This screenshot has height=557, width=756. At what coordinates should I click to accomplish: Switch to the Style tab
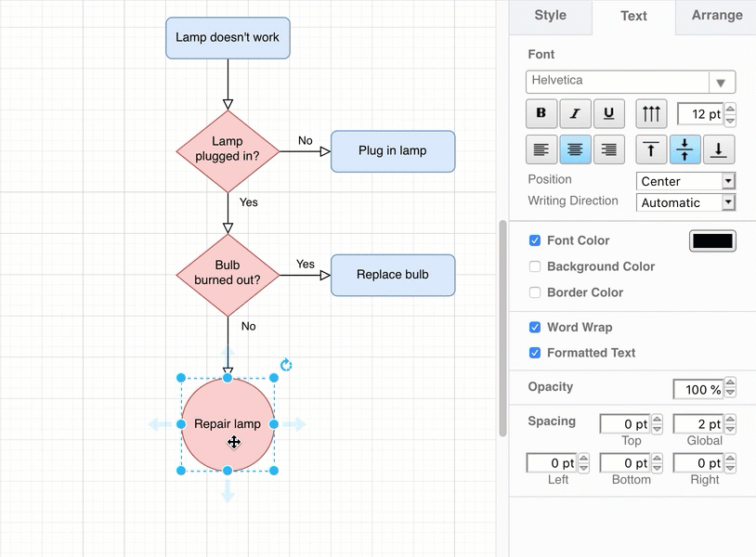click(550, 16)
